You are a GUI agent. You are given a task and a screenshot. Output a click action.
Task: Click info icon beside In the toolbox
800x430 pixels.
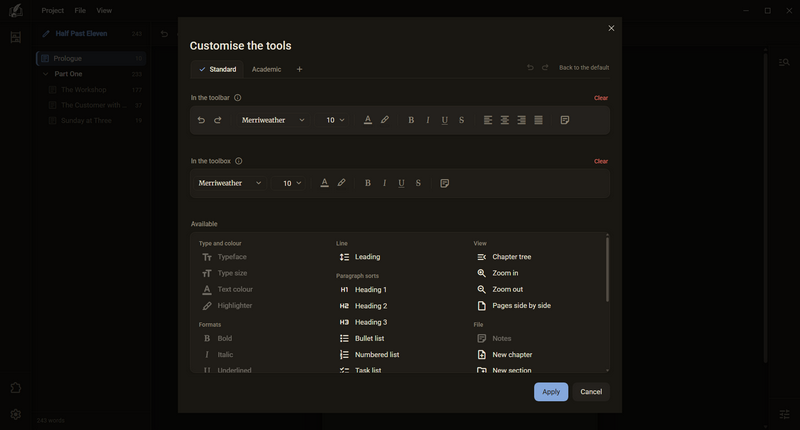239,161
